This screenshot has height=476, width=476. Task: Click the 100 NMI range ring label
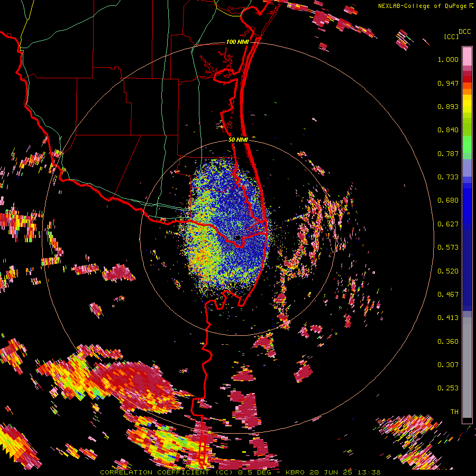point(237,42)
